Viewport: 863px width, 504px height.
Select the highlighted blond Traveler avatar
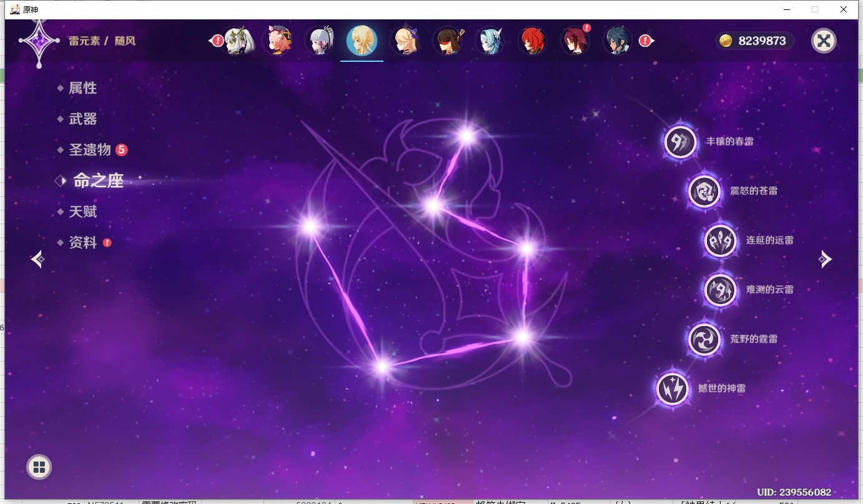(362, 41)
